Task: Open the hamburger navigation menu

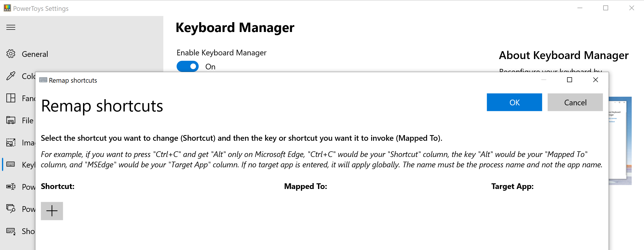Action: pos(11,27)
